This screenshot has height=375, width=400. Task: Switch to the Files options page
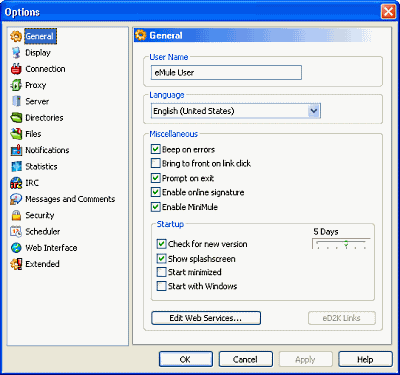pyautogui.click(x=33, y=134)
